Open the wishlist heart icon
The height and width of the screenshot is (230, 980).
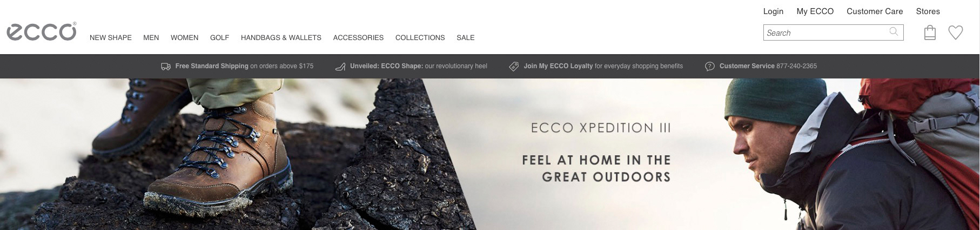point(956,32)
